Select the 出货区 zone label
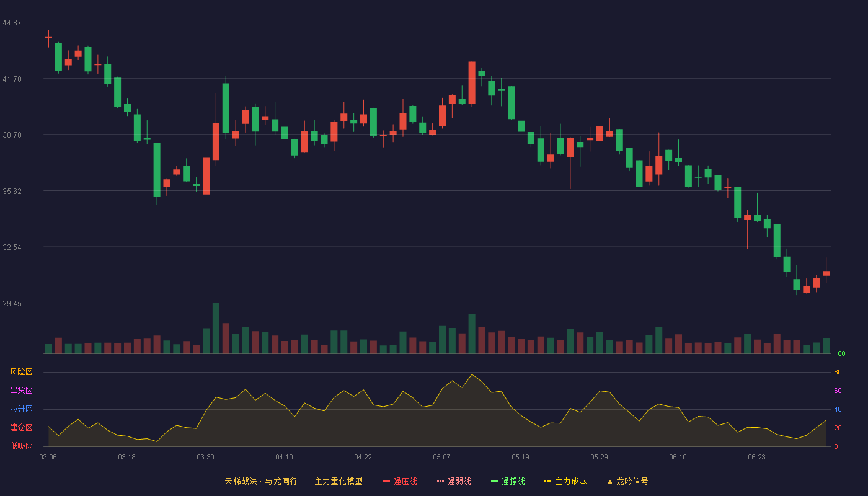Viewport: 868px width, 496px height. (x=21, y=391)
